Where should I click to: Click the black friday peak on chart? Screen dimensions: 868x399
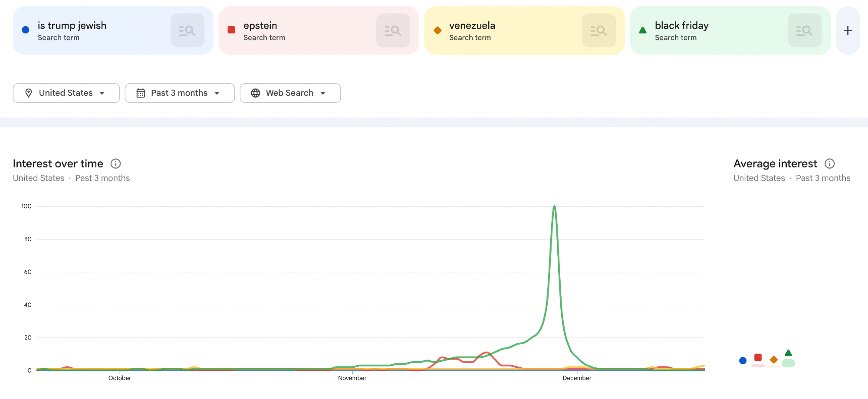[554, 207]
